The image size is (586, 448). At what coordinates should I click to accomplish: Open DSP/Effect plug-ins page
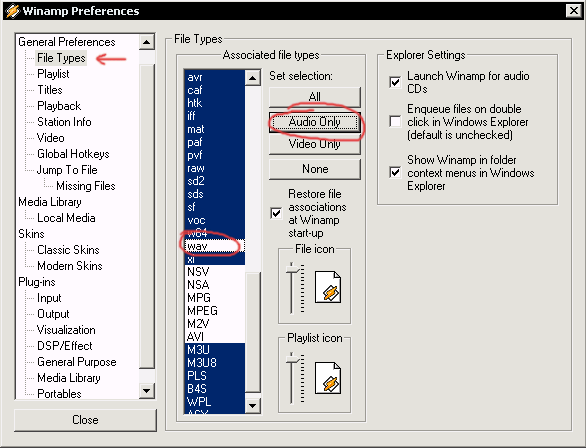65,346
